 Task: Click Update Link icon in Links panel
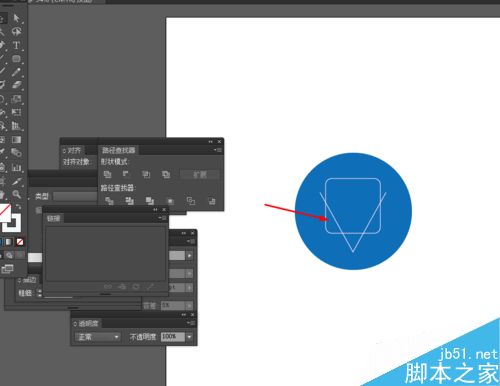[x=136, y=286]
